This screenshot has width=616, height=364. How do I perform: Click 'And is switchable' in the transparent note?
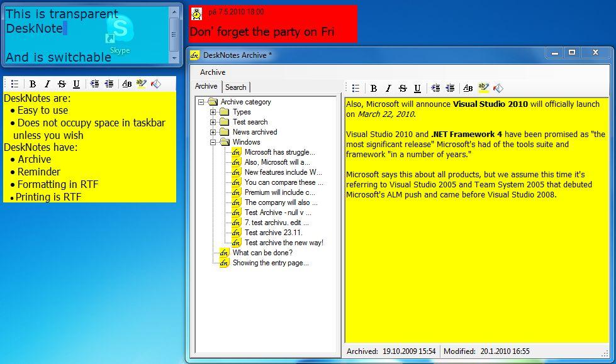point(59,57)
